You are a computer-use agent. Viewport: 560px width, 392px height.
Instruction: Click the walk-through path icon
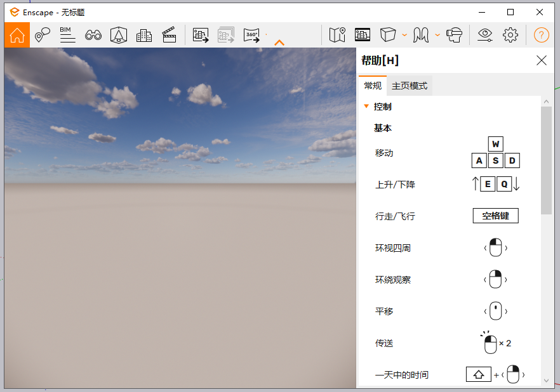pyautogui.click(x=421, y=35)
